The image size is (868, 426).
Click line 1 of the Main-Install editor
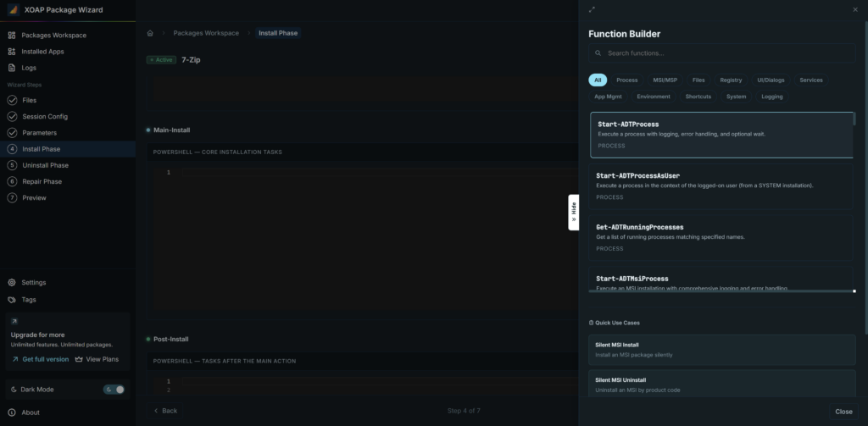coord(380,173)
